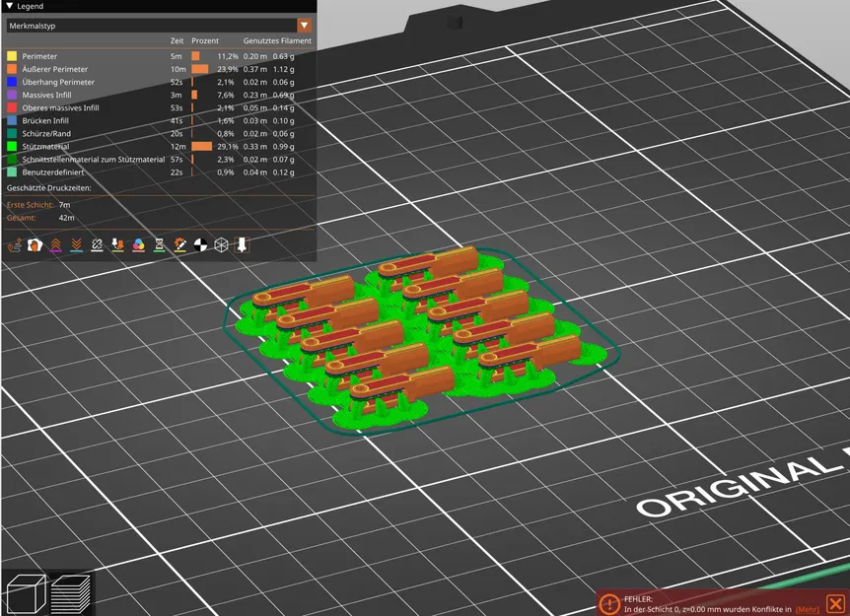Image resolution: width=850 pixels, height=616 pixels.
Task: Click the error warning exclamation icon
Action: point(609,604)
